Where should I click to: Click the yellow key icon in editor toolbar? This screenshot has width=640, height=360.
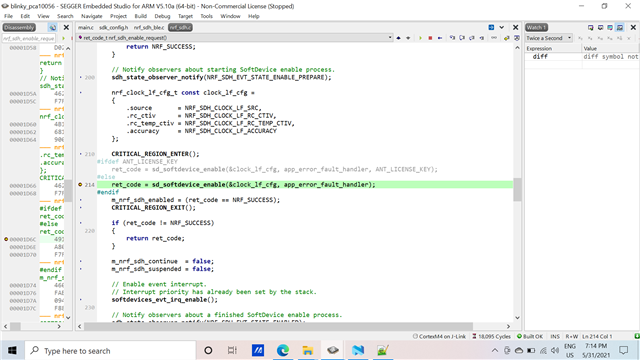click(507, 38)
